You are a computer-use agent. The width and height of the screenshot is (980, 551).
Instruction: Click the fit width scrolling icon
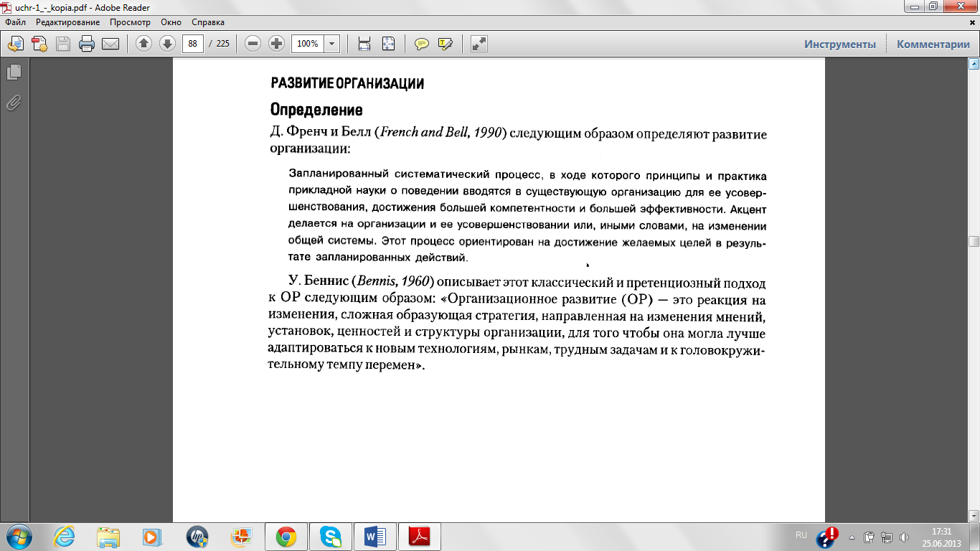tap(364, 44)
